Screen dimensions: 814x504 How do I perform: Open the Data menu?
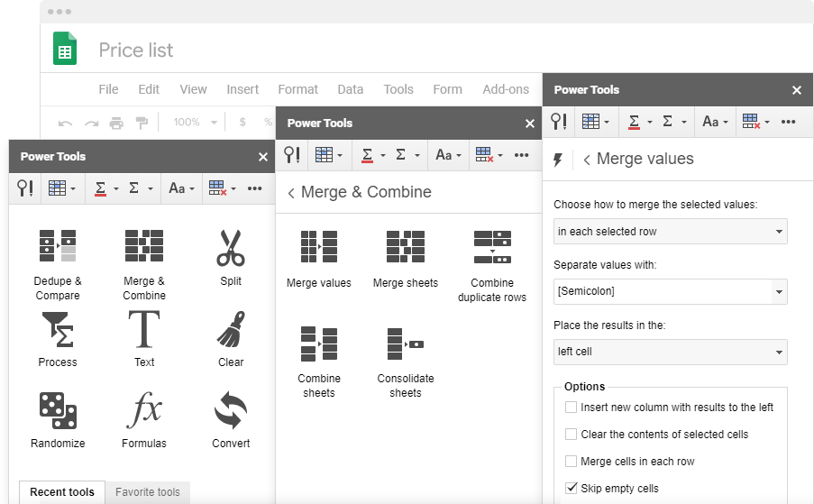[351, 89]
